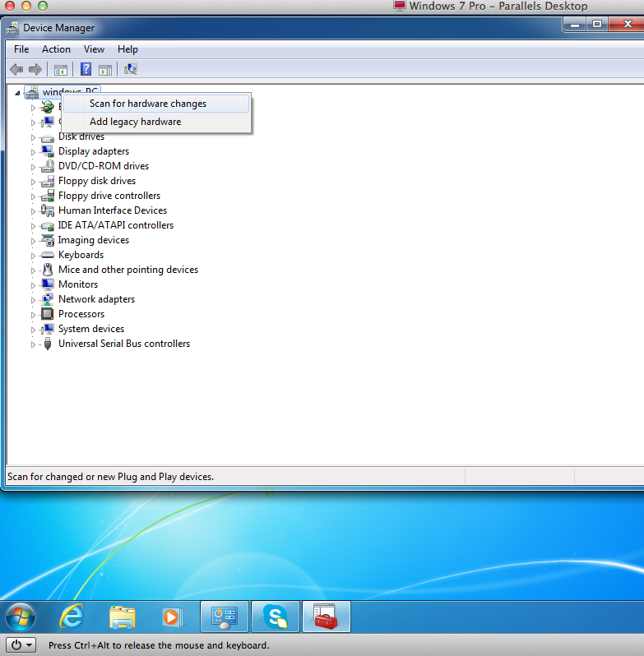
Task: Expand the DVD/CD-ROM drives node
Action: [33, 167]
